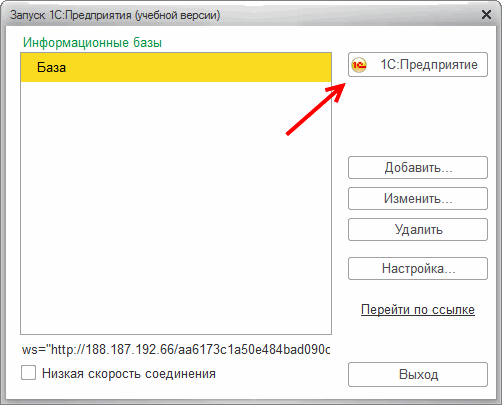The width and height of the screenshot is (502, 405).
Task: Enable the Низкая скорость соединения checkbox
Action: click(x=29, y=373)
